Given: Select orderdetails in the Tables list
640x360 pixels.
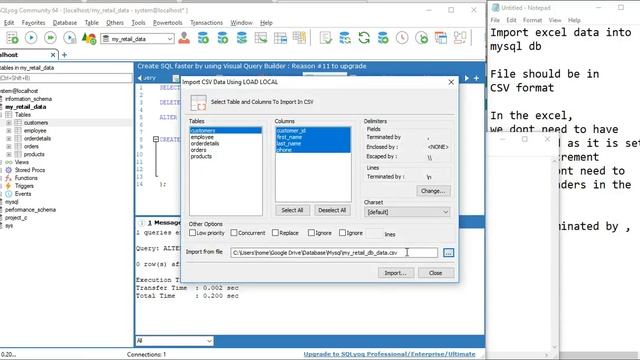Looking at the screenshot, I should click(205, 143).
